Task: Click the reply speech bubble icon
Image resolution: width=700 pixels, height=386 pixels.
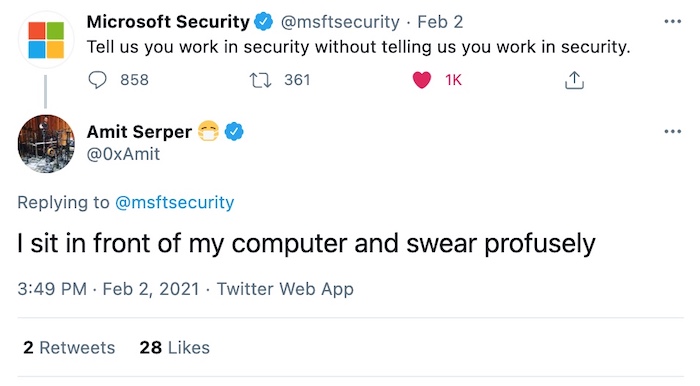Action: [x=97, y=80]
